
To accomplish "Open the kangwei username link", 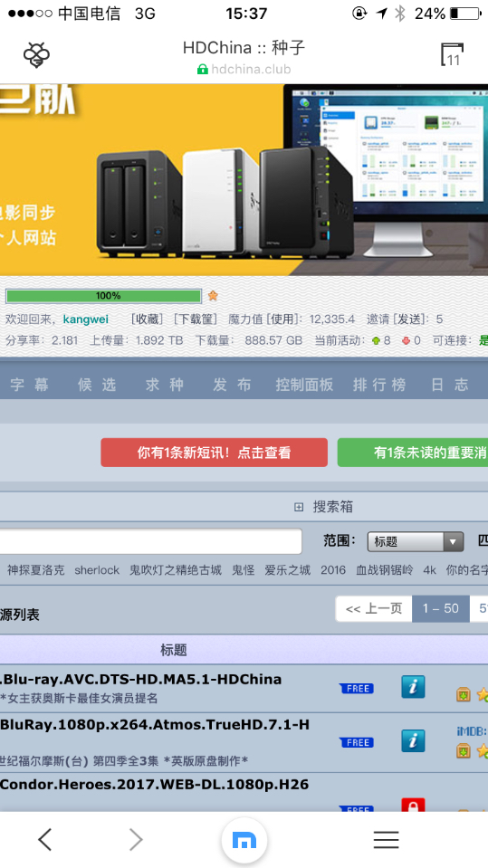I will [86, 320].
